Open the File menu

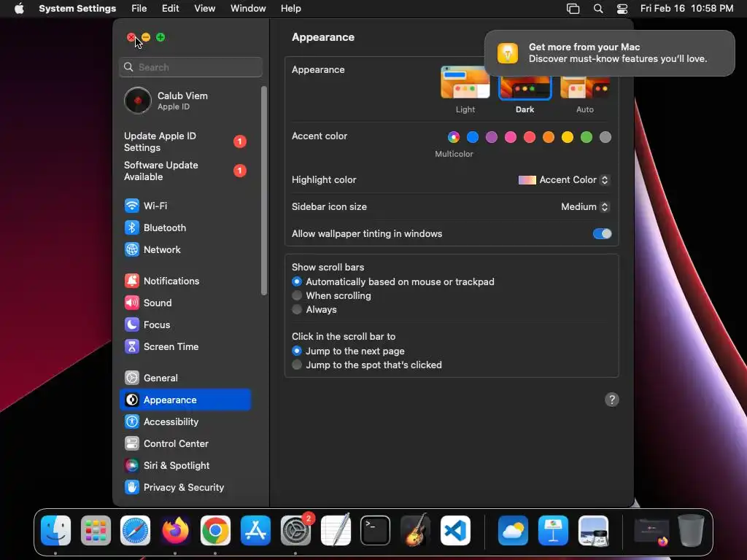tap(139, 9)
